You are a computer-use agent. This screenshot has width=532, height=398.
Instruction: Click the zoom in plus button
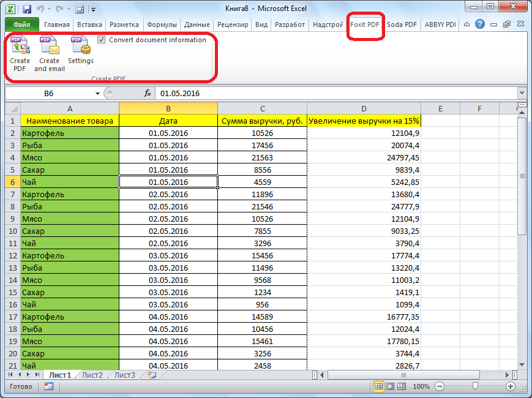tap(511, 387)
